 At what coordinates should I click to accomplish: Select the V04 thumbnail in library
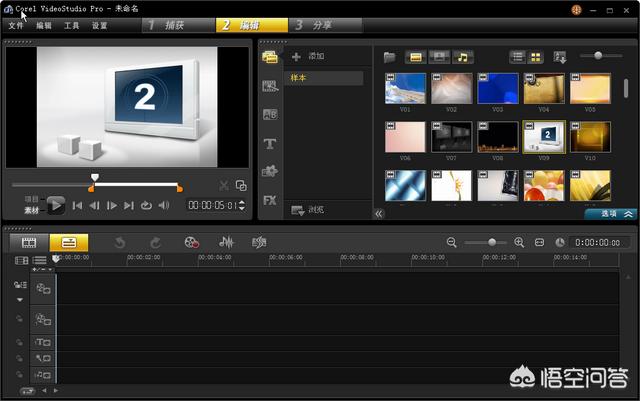click(544, 89)
